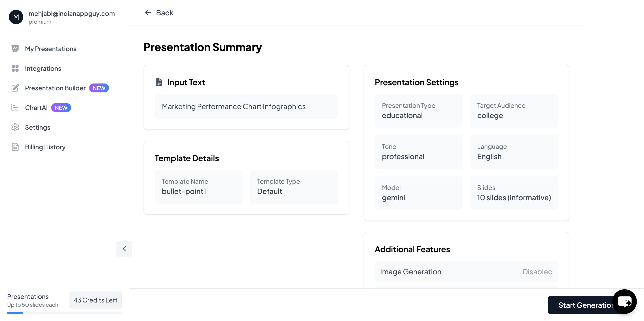Click the 43 Credits Left badge
The image size is (644, 321).
point(95,300)
